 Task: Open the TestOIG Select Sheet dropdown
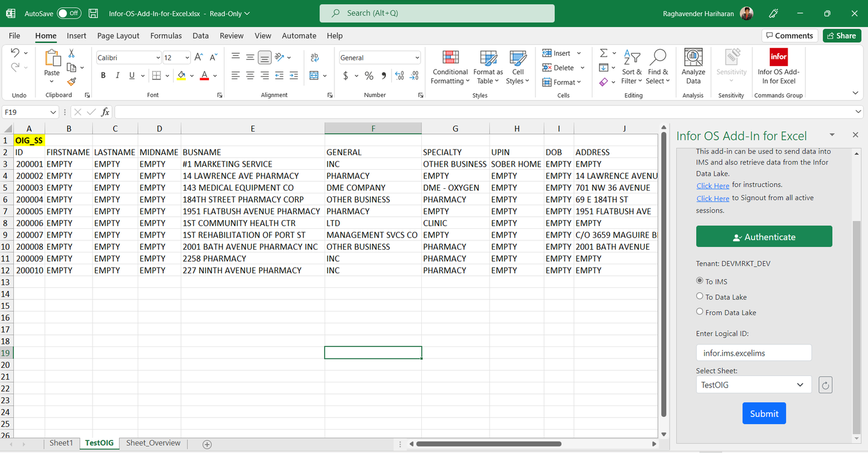[753, 385]
